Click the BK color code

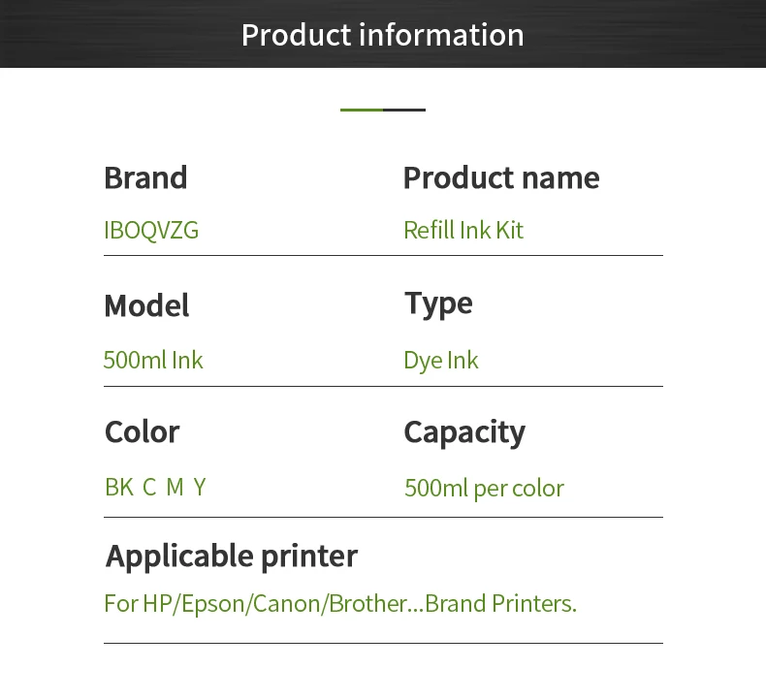[x=118, y=488]
